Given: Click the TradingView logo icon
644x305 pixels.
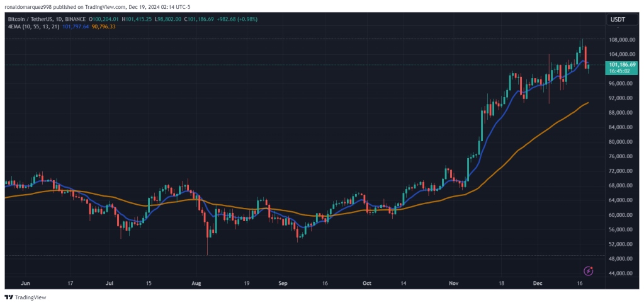Looking at the screenshot, I should (x=8, y=297).
